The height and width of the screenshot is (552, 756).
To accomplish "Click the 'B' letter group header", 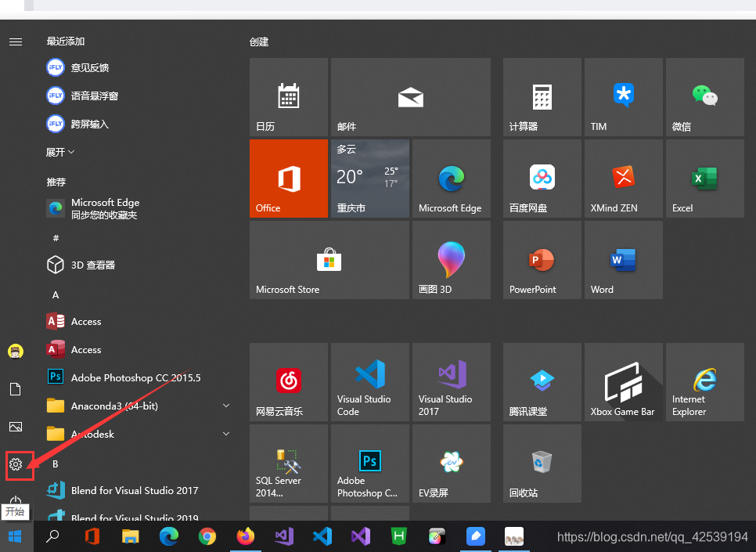I will point(56,464).
